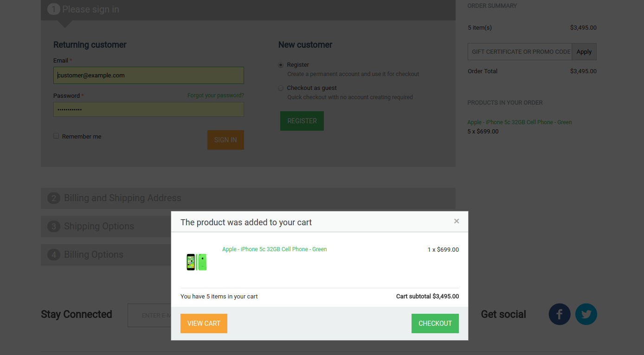Image resolution: width=644 pixels, height=355 pixels.
Task: Focus the Password input field
Action: [148, 109]
